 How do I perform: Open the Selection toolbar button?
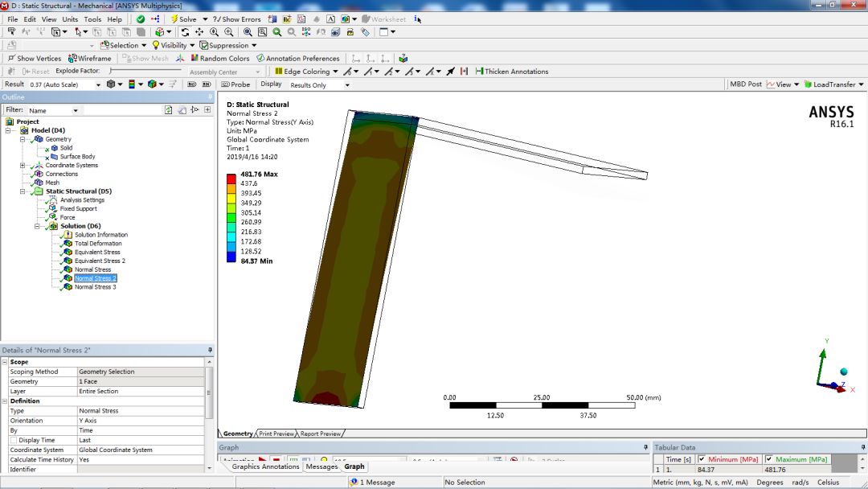click(x=123, y=45)
